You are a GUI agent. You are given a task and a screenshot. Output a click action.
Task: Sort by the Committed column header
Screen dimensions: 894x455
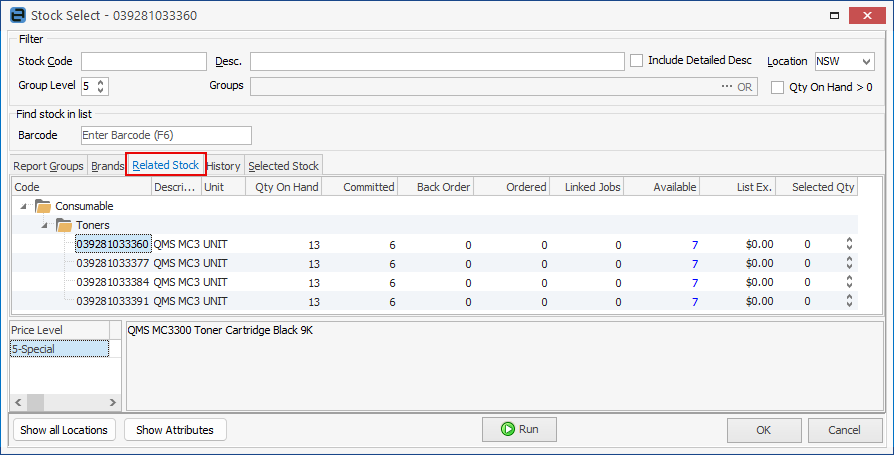click(360, 187)
